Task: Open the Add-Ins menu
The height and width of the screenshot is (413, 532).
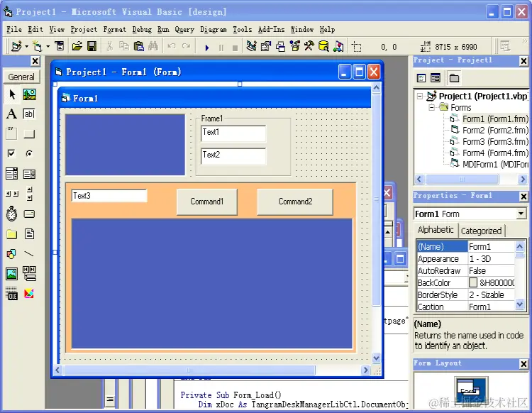Action: (271, 30)
